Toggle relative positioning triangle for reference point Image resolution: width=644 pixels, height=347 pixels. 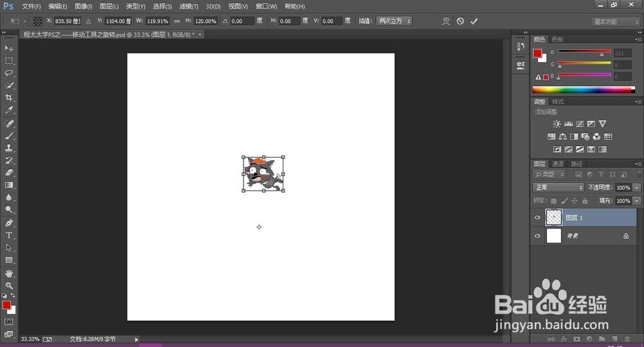pyautogui.click(x=88, y=21)
